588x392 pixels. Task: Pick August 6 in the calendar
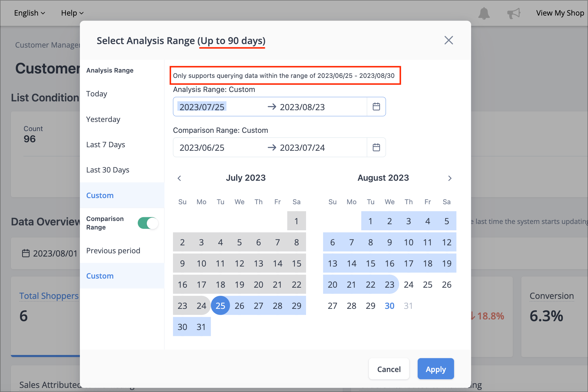coord(332,242)
